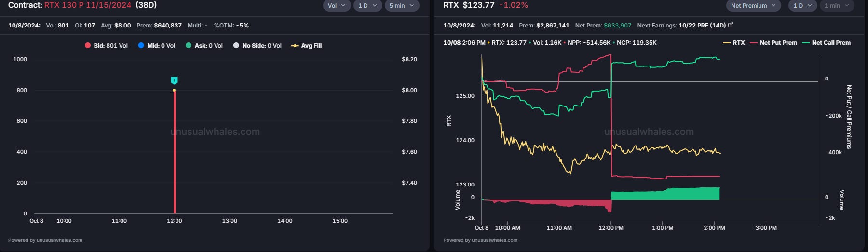Click the 12:00 x-axis label left chart

[x=174, y=221]
